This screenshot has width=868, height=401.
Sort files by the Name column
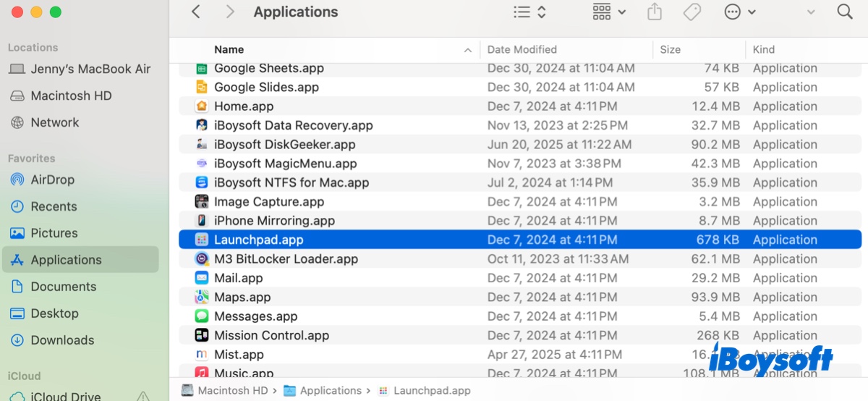pos(229,50)
